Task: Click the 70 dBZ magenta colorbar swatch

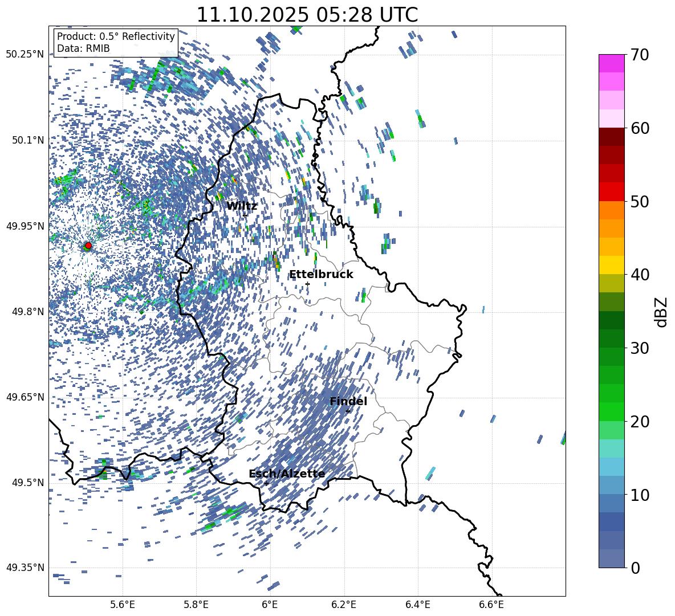Action: click(611, 63)
